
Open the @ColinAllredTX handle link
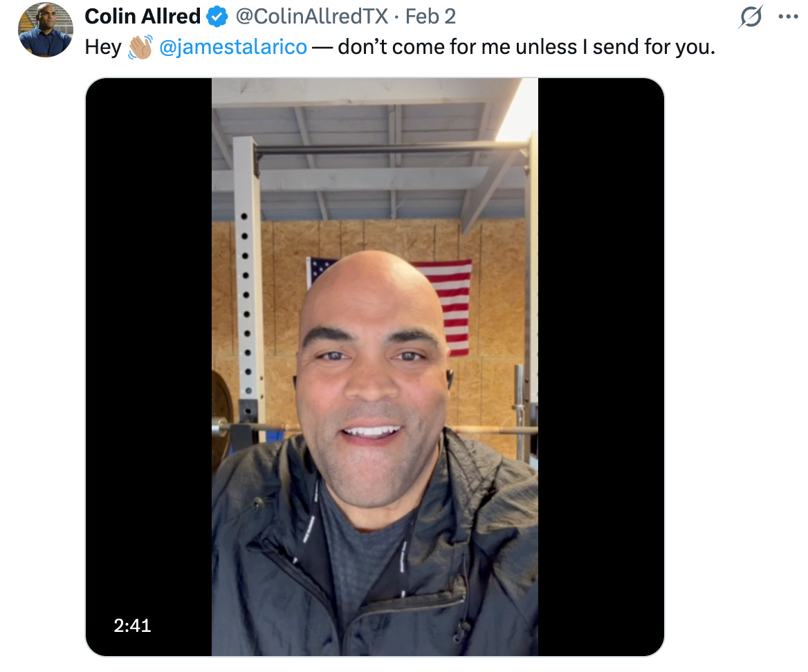coord(312,17)
